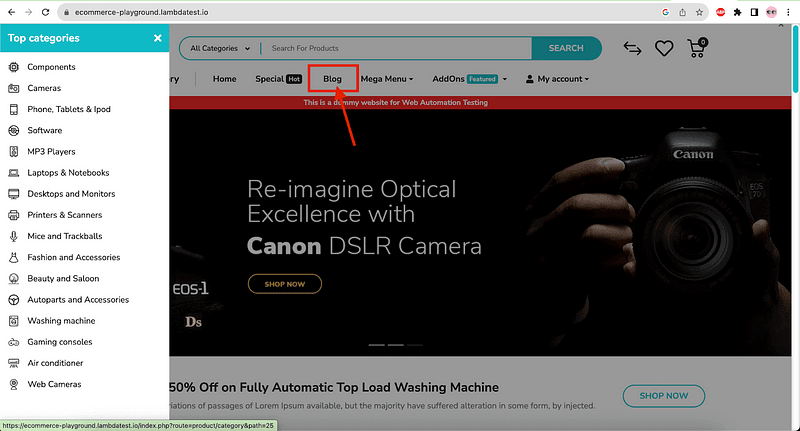Click the Laptops & Notebooks icon
Image resolution: width=800 pixels, height=431 pixels.
pyautogui.click(x=14, y=173)
